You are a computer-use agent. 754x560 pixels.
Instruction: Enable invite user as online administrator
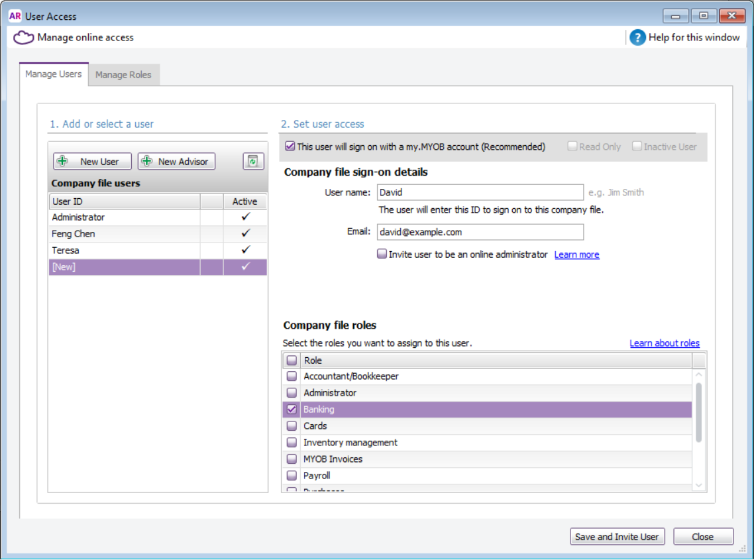[x=382, y=254]
